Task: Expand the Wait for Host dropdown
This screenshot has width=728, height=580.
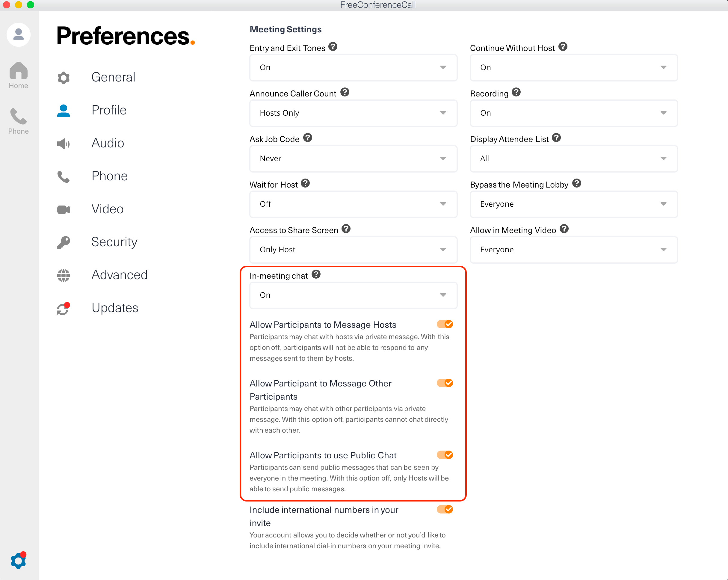Action: (x=353, y=204)
